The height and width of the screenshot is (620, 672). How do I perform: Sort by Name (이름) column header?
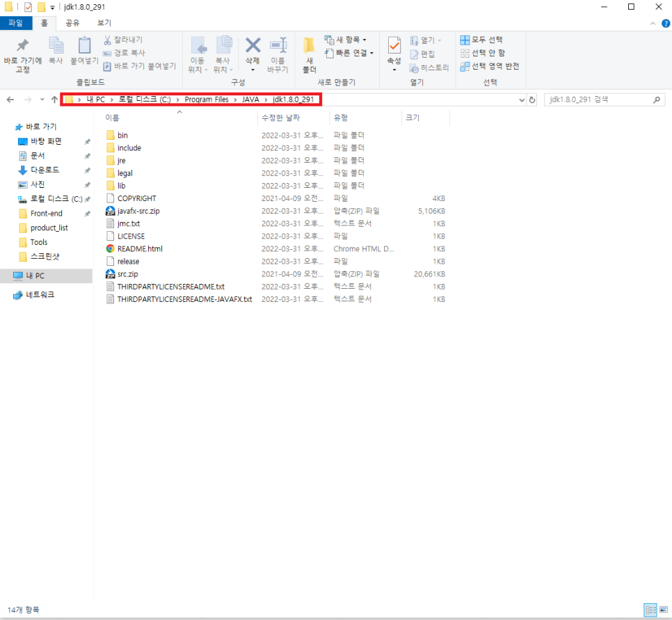coord(112,118)
